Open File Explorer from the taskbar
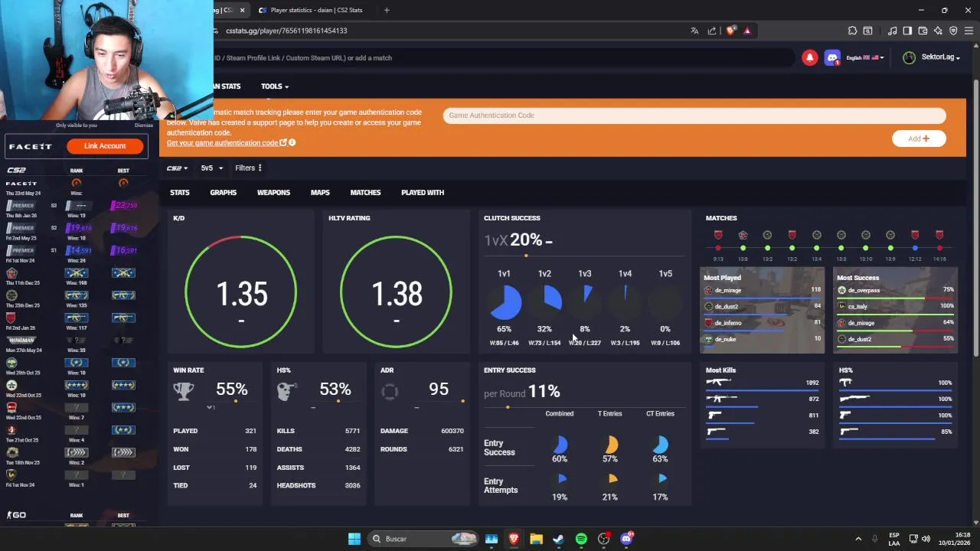This screenshot has width=980, height=551. pos(536,539)
